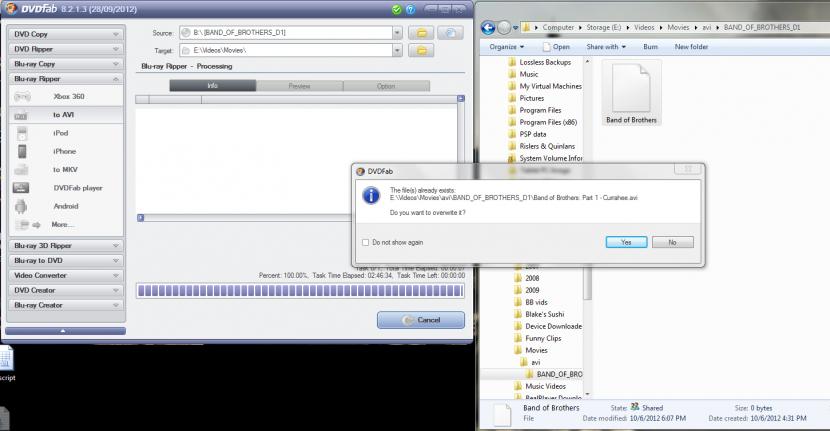
Task: Select the iPhone conversion profile
Action: coord(64,151)
